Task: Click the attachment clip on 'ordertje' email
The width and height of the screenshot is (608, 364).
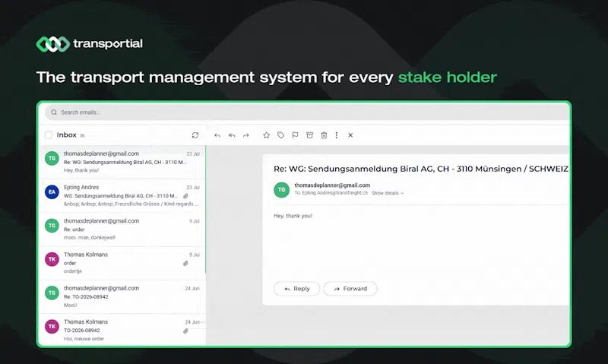Action: tap(185, 264)
